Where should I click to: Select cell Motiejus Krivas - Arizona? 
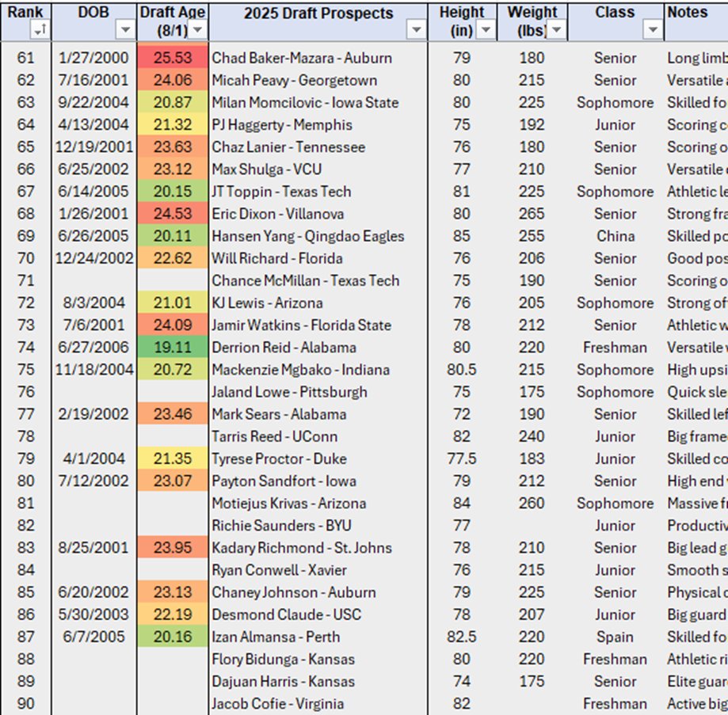click(318, 504)
